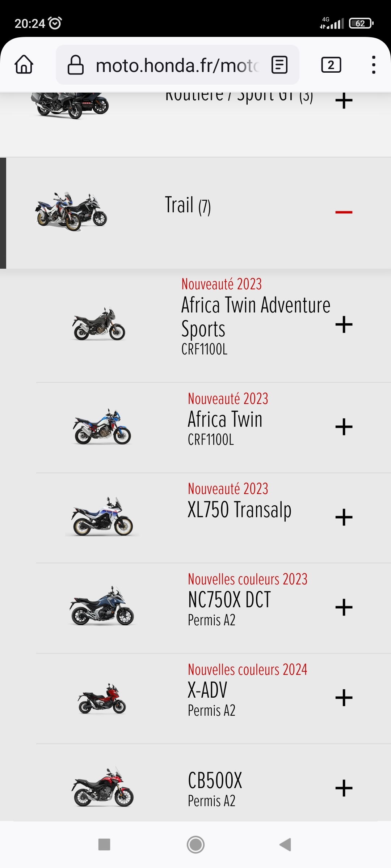
Task: Tap the browser home icon
Action: (x=24, y=65)
